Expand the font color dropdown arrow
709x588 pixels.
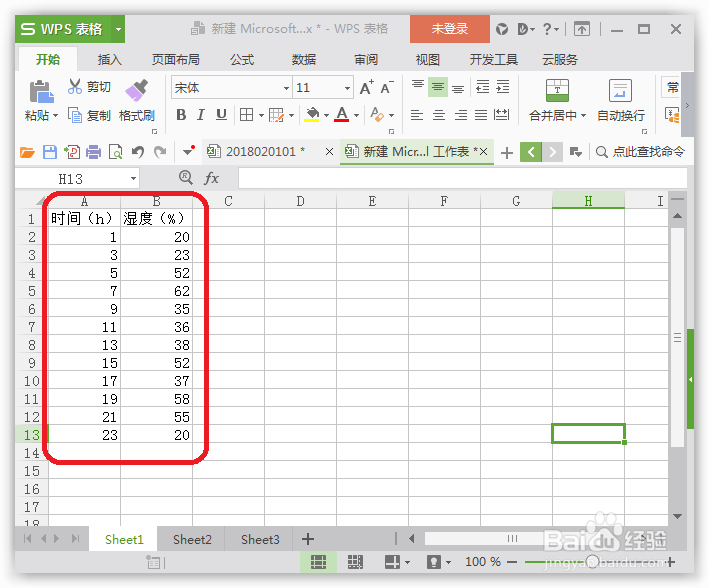[x=356, y=116]
